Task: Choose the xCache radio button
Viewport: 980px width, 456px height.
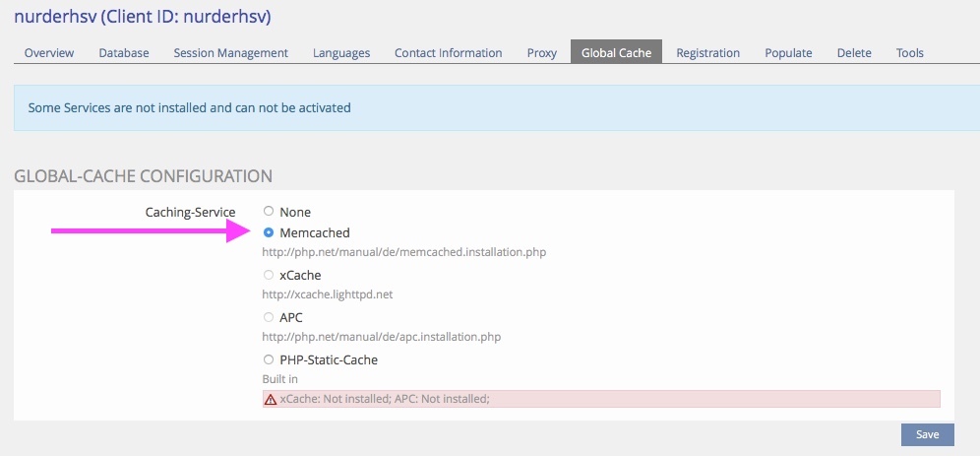Action: click(x=269, y=275)
